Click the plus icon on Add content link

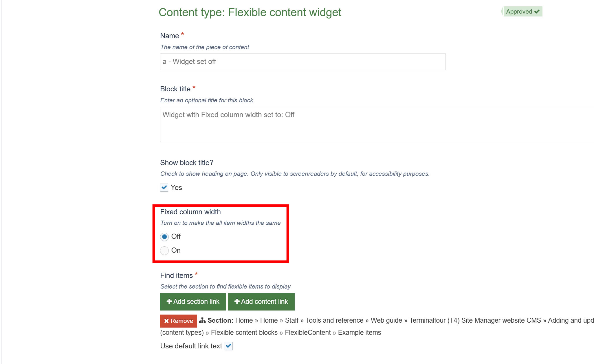coord(237,302)
